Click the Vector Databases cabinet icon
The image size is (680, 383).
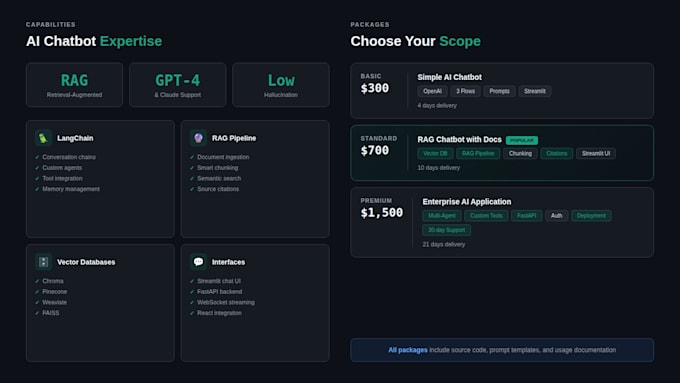click(43, 262)
